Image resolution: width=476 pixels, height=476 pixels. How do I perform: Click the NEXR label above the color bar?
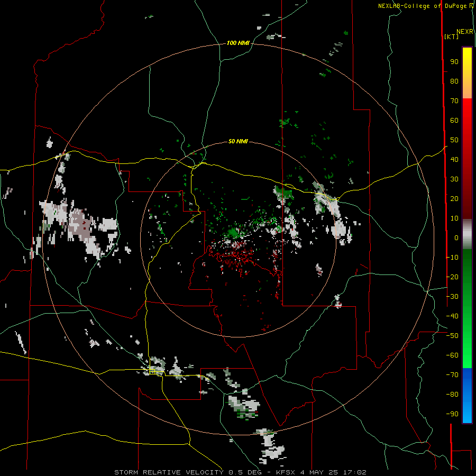tap(465, 32)
